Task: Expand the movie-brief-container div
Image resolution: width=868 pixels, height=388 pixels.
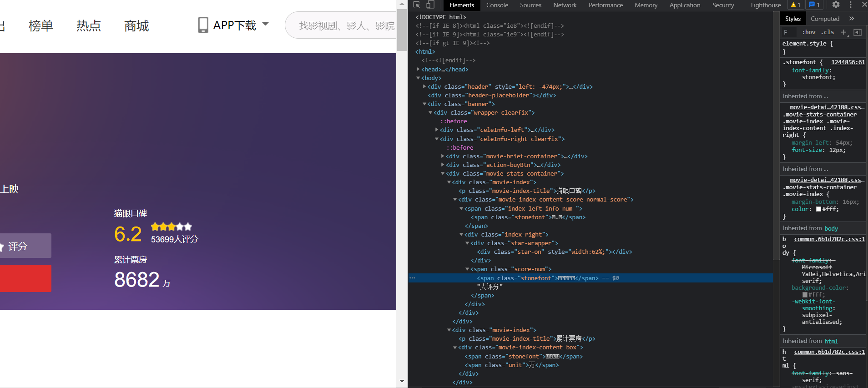Action: (443, 156)
